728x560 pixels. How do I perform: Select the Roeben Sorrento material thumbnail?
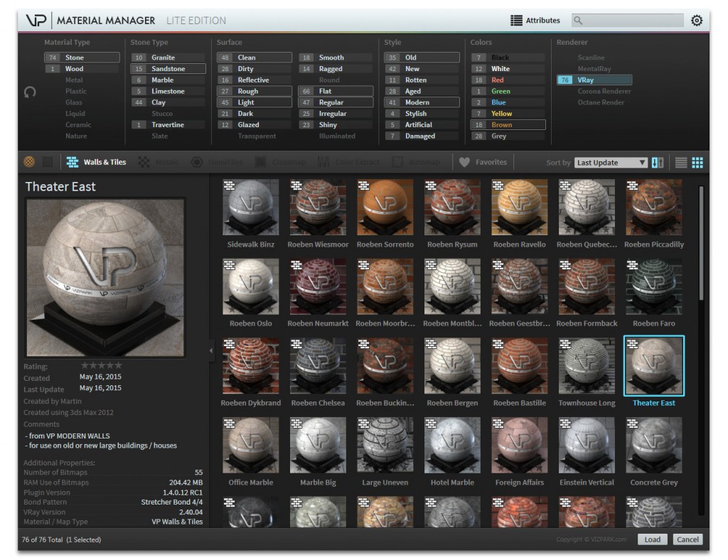385,208
